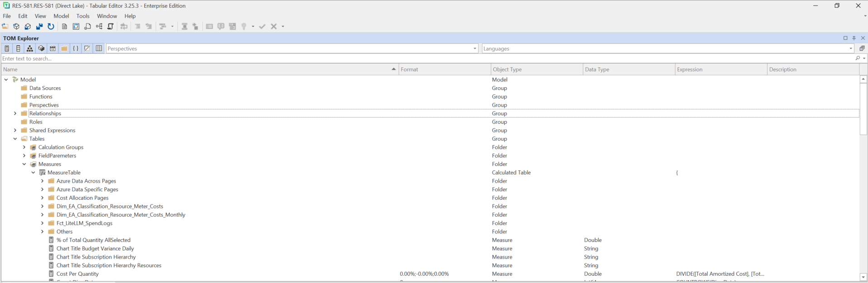Click the page-with-gear icon in toolbar
Image resolution: width=868 pixels, height=283 pixels.
87,26
